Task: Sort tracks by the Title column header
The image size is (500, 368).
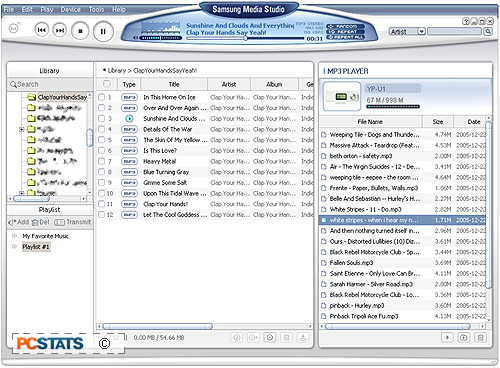Action: tap(174, 84)
